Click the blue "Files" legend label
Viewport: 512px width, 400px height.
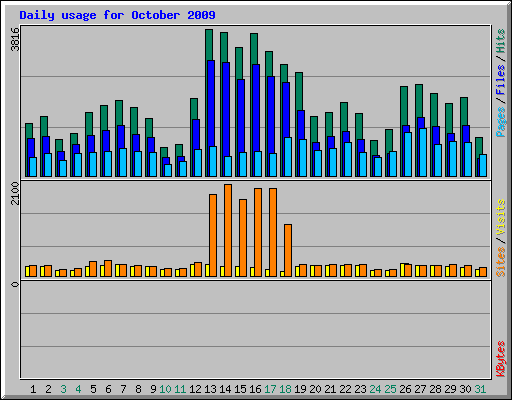tap(501, 79)
